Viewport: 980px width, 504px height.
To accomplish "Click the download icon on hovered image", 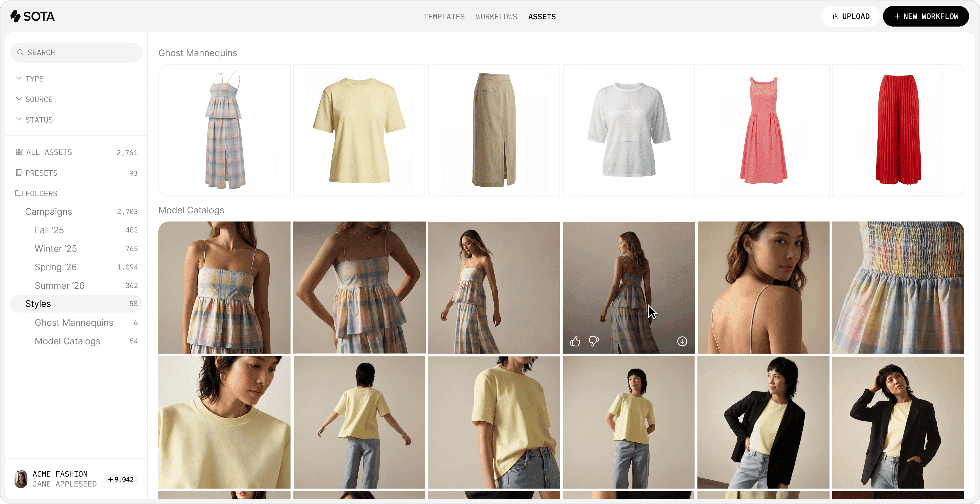I will click(x=682, y=341).
